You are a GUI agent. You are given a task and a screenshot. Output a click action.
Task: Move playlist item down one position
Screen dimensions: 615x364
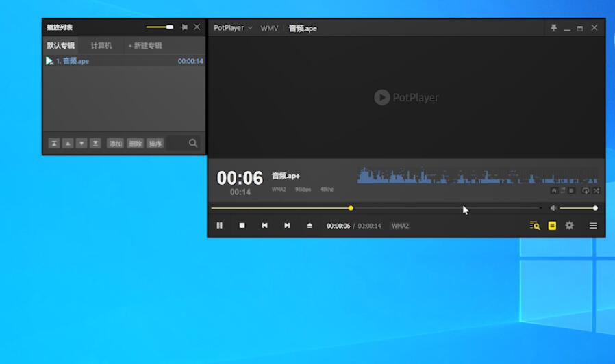pos(81,144)
